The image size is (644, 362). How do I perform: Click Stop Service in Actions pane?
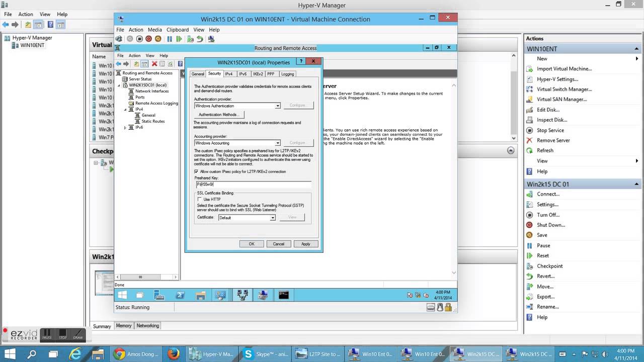550,130
